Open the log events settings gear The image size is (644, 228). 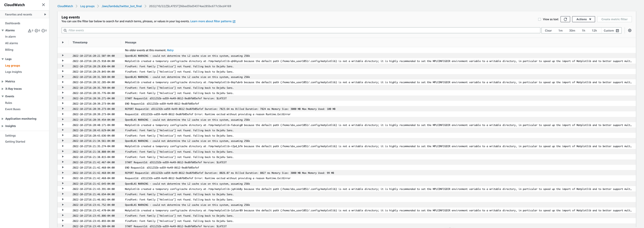coord(630,30)
